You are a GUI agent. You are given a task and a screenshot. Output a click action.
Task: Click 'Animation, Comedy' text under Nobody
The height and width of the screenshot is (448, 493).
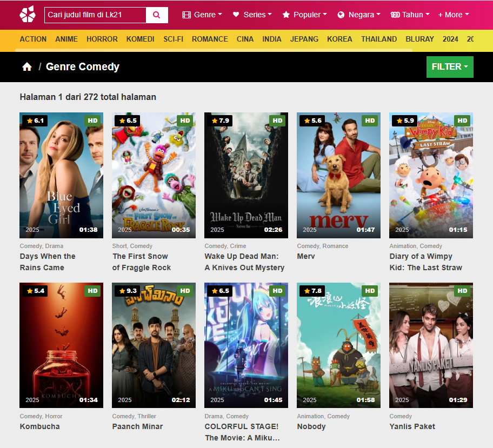click(x=323, y=416)
